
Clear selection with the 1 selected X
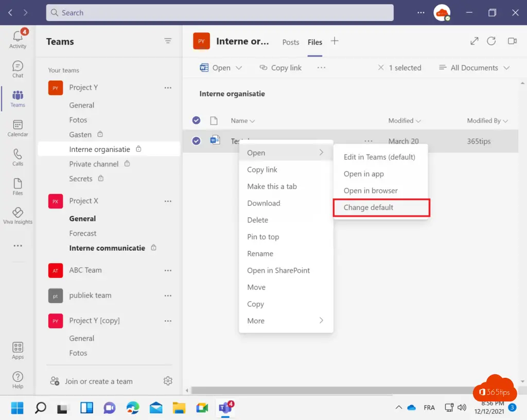point(381,67)
